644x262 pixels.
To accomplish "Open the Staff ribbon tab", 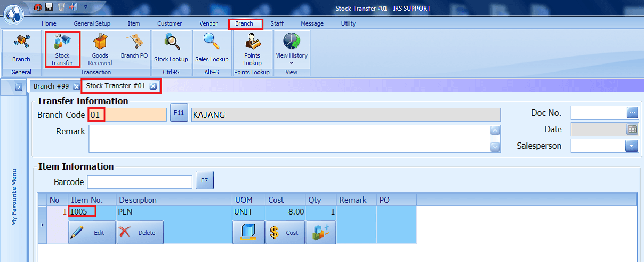I will pos(277,23).
